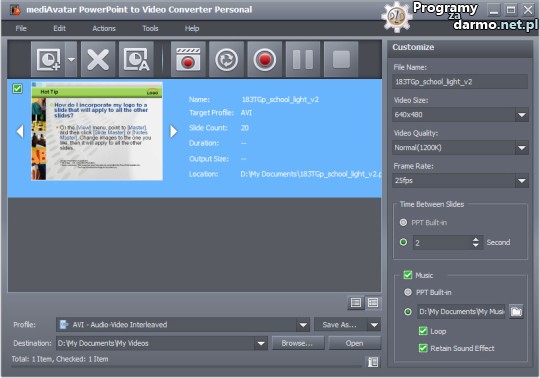Show previous slide with left arrow
Viewport: 540px width, 378px height.
20,131
